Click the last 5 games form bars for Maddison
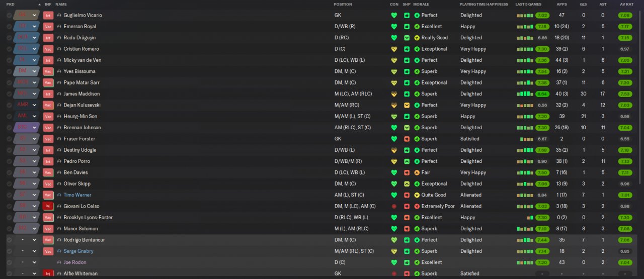 pos(525,94)
